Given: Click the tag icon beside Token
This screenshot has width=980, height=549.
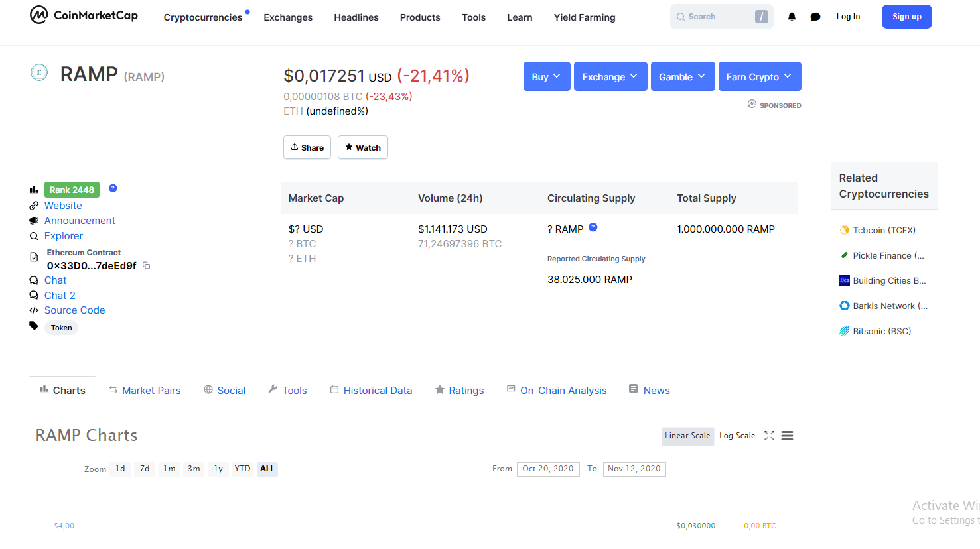Looking at the screenshot, I should coord(34,326).
